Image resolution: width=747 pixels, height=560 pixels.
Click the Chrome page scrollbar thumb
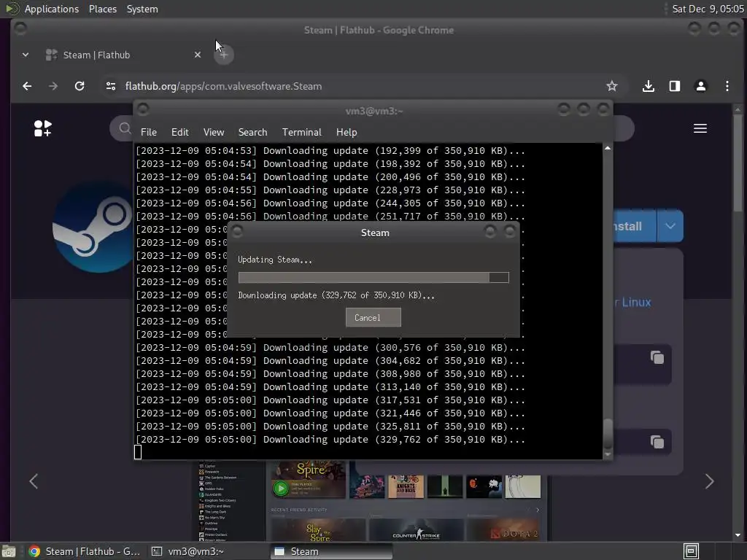(738, 163)
